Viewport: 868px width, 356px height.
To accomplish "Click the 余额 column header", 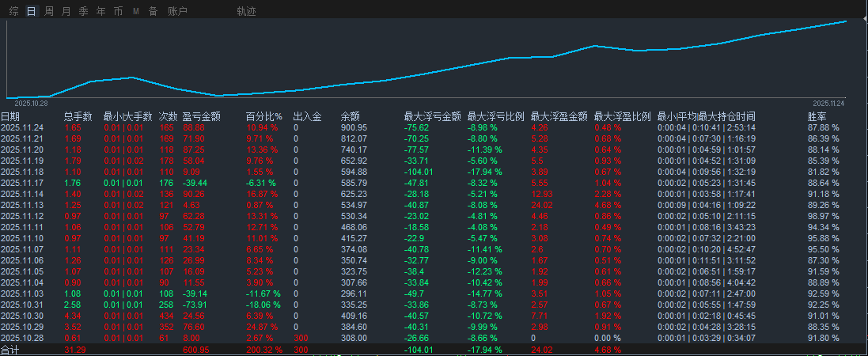I will [x=350, y=116].
